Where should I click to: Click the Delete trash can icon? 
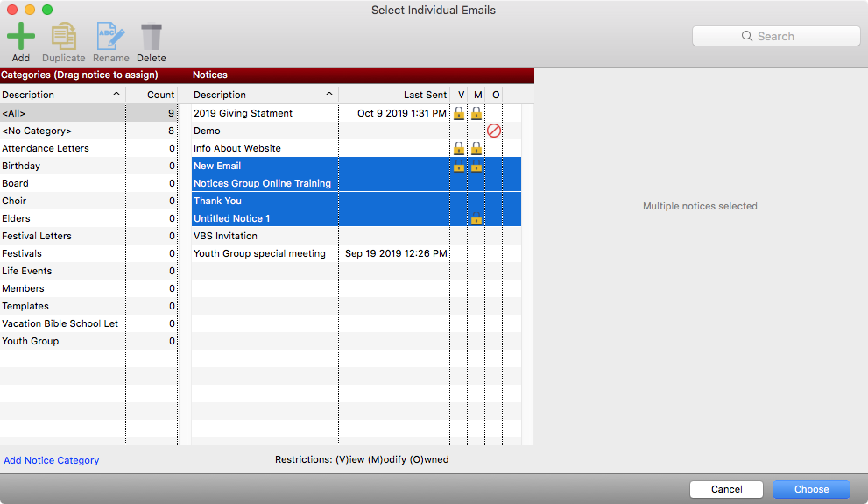[x=151, y=37]
